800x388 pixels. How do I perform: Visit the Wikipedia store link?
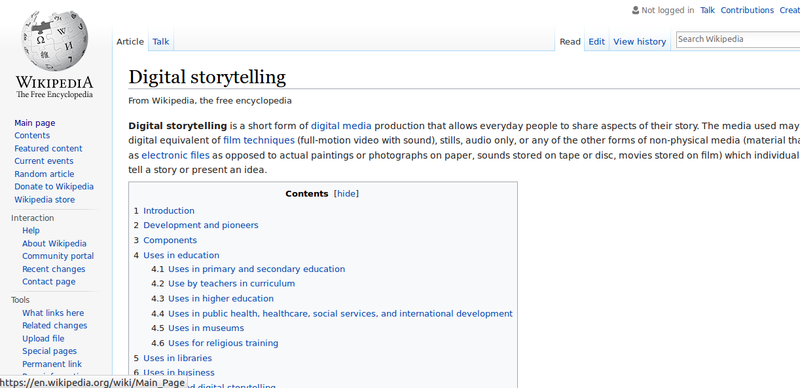click(x=44, y=200)
